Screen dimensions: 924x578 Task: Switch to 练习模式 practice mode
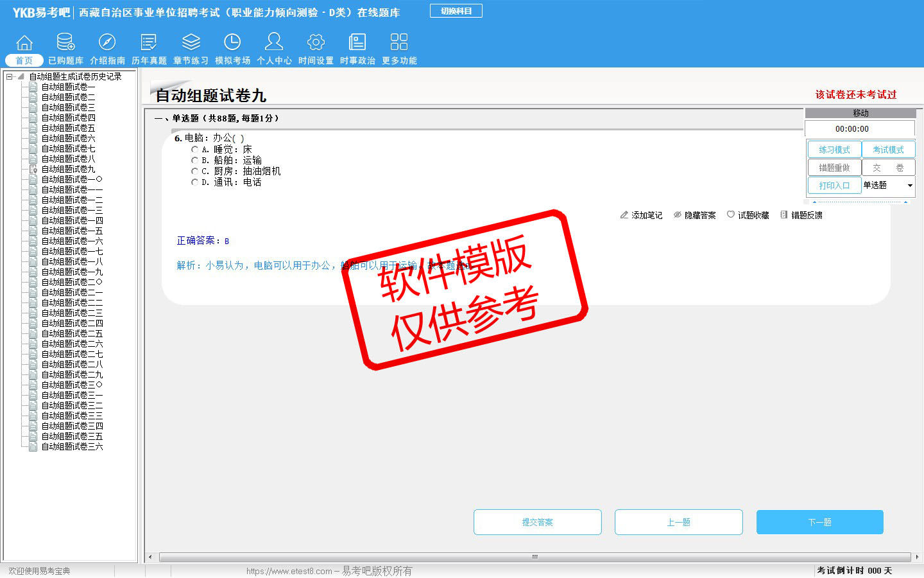point(834,150)
